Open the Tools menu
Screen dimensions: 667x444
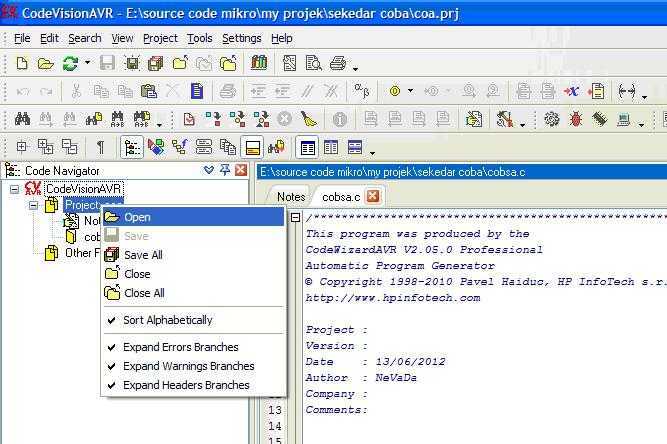coord(200,38)
